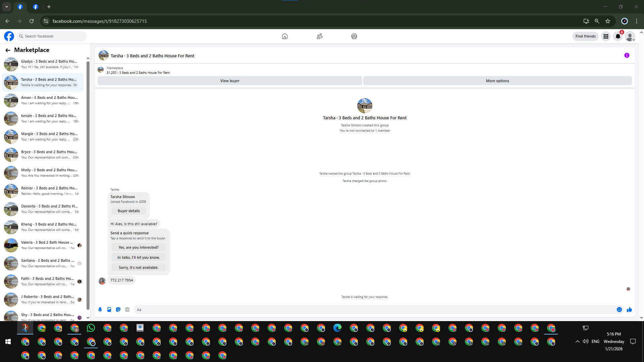Image resolution: width=644 pixels, height=362 pixels.
Task: Go back using Marketplace back arrow
Action: pyautogui.click(x=8, y=50)
